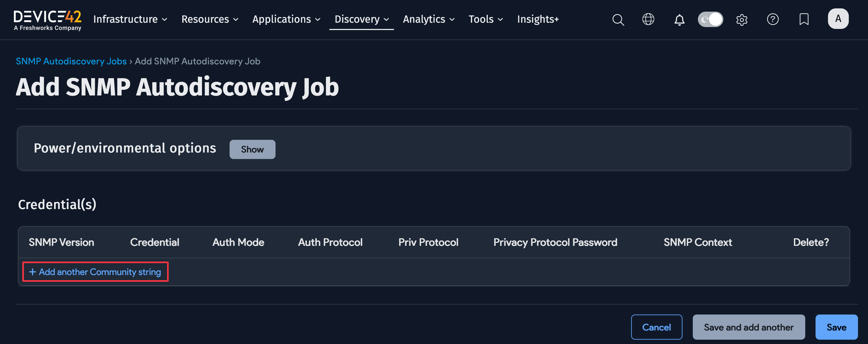Open the Analytics menu
Viewport: 868px width, 344px height.
click(428, 19)
